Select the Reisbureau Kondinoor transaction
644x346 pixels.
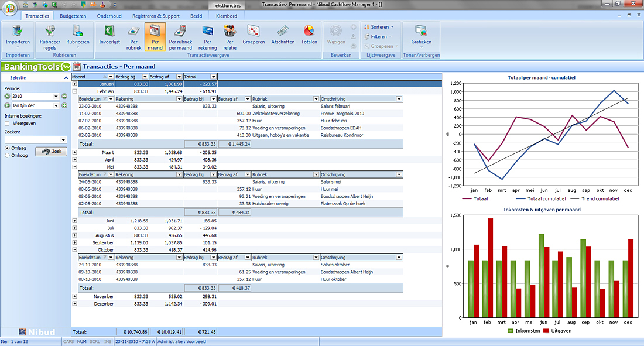coord(240,135)
